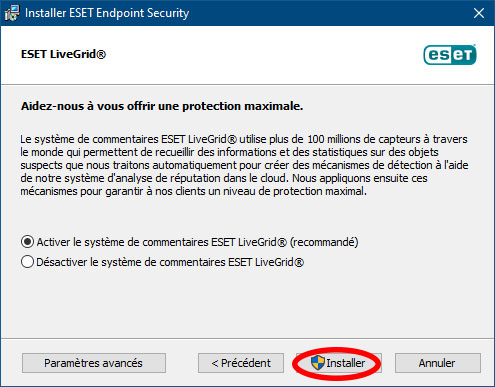Close the ESET Endpoint Security installer window
This screenshot has width=495, height=387.
tap(479, 13)
